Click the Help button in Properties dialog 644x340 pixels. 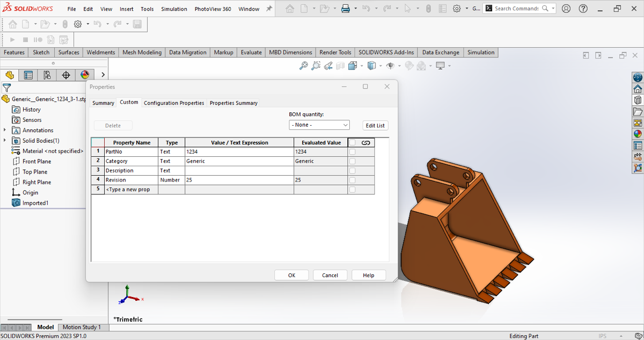(369, 275)
